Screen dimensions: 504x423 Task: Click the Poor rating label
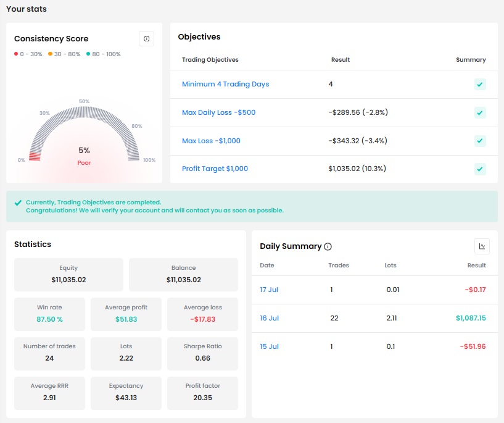(x=84, y=163)
